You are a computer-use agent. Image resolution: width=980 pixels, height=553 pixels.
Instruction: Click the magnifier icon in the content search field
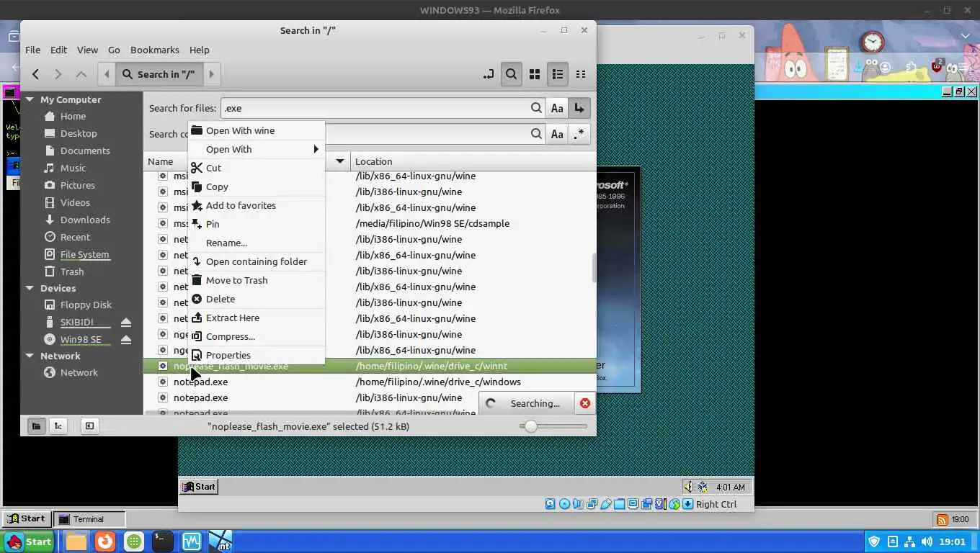536,134
